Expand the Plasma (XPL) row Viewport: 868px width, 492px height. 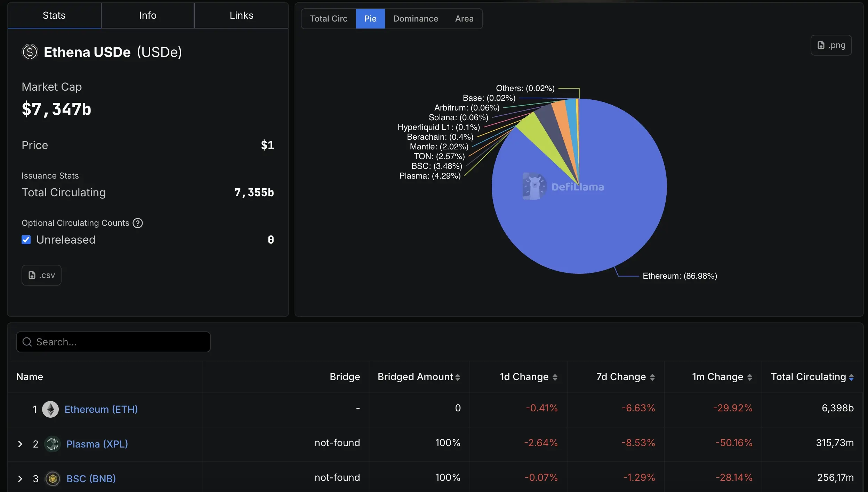(x=20, y=444)
